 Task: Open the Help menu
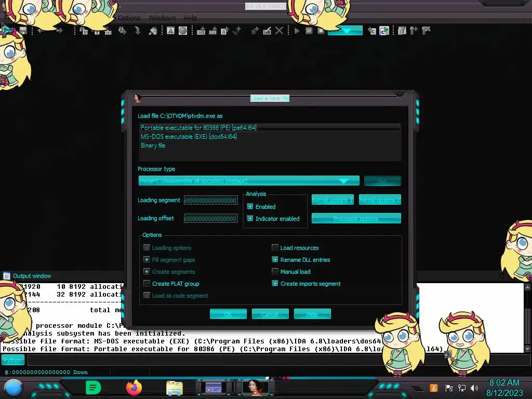point(190,18)
